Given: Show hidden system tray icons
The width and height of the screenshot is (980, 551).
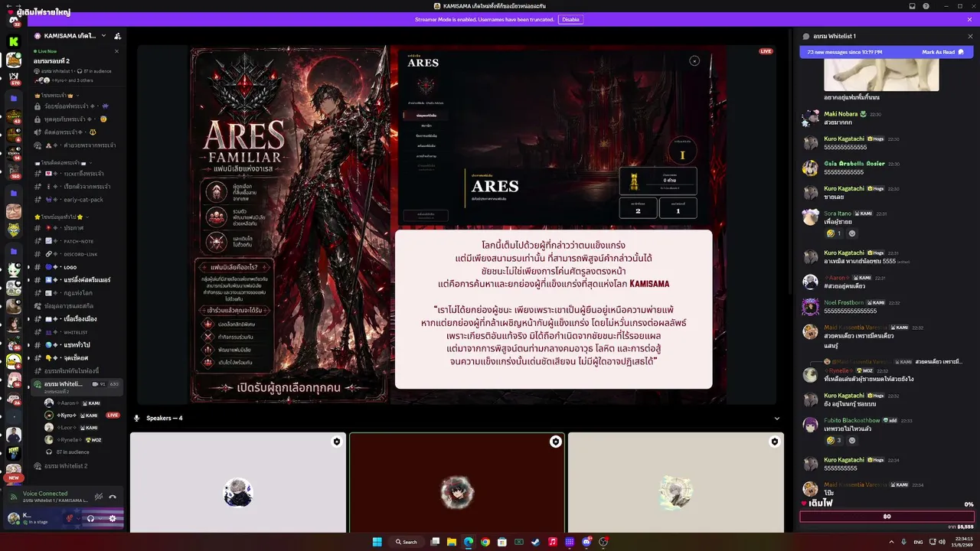Looking at the screenshot, I should click(x=890, y=542).
